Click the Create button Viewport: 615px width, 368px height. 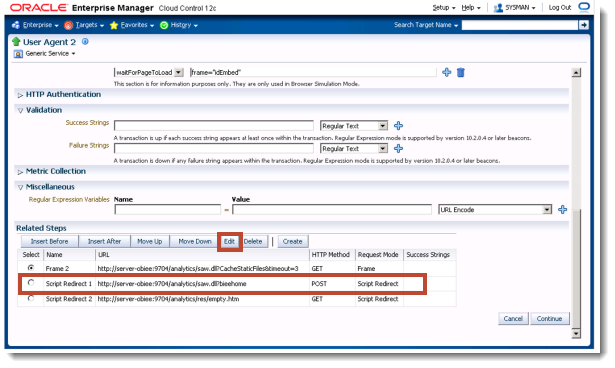pyautogui.click(x=293, y=242)
